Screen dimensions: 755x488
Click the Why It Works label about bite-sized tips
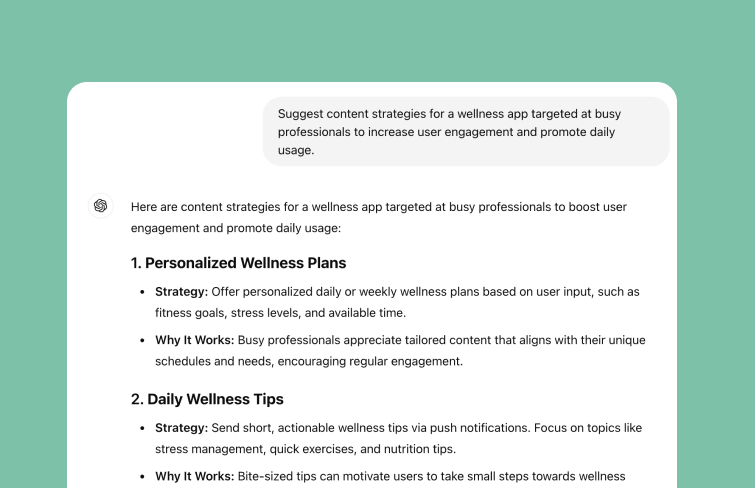coord(195,476)
